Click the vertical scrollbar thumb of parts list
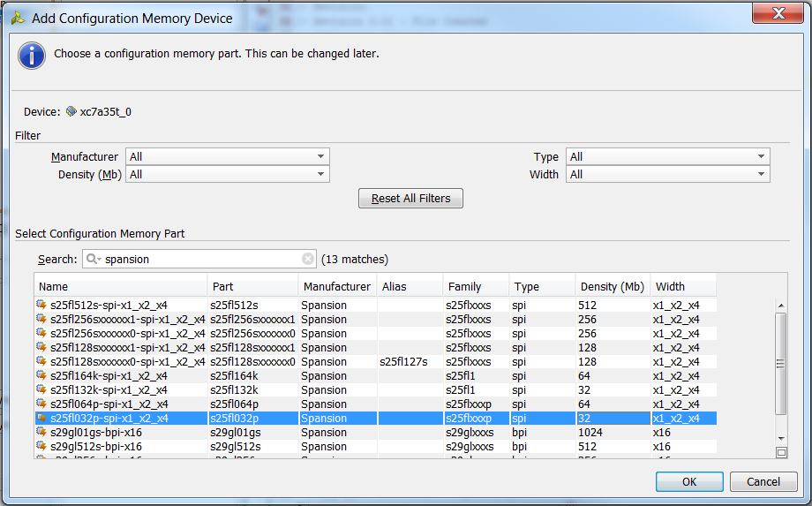The height and width of the screenshot is (506, 812). click(781, 364)
